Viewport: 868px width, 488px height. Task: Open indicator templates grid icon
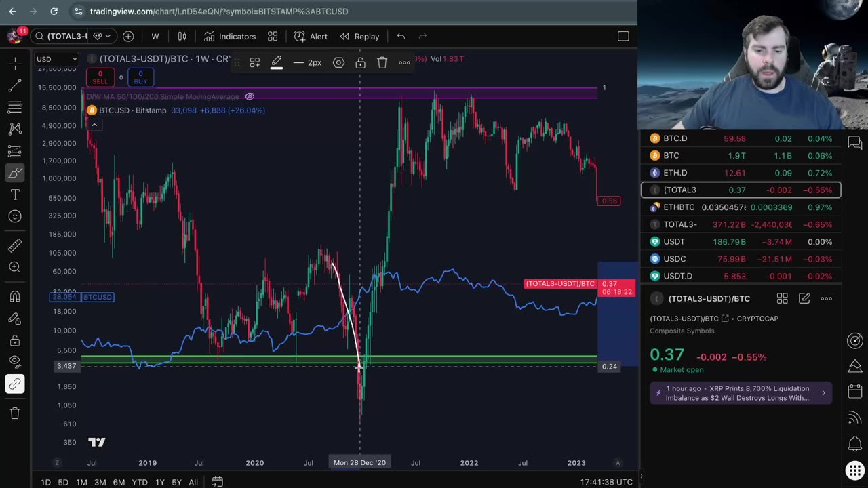pos(273,36)
